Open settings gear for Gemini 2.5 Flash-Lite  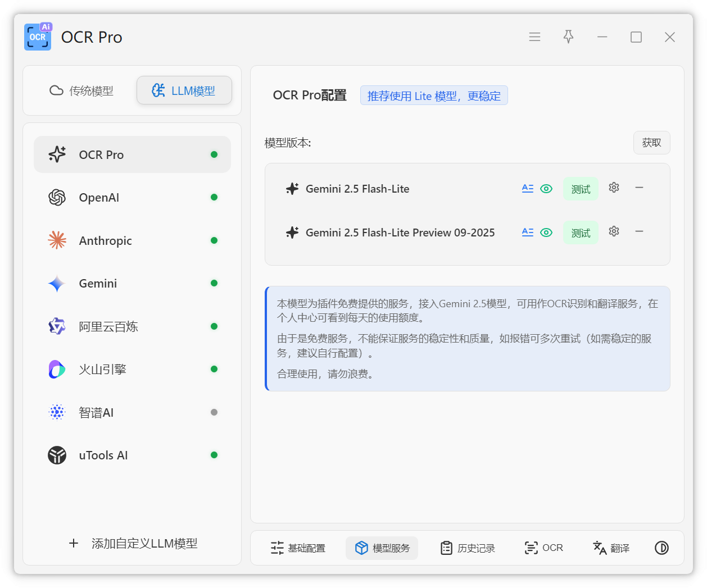pyautogui.click(x=614, y=188)
